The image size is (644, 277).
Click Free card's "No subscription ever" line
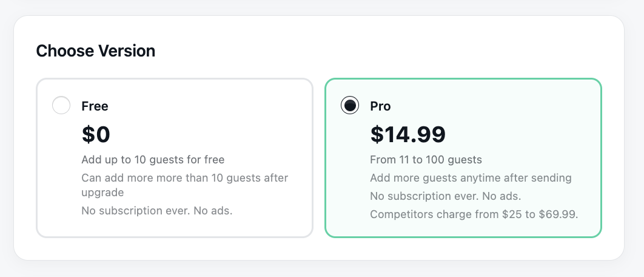(156, 211)
